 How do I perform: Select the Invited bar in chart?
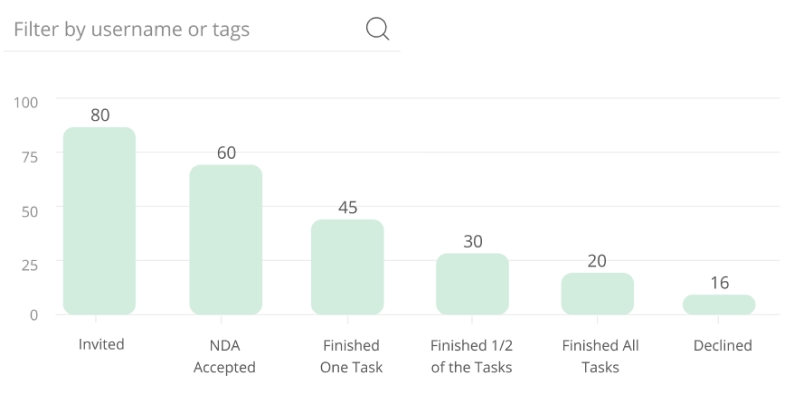(99, 221)
